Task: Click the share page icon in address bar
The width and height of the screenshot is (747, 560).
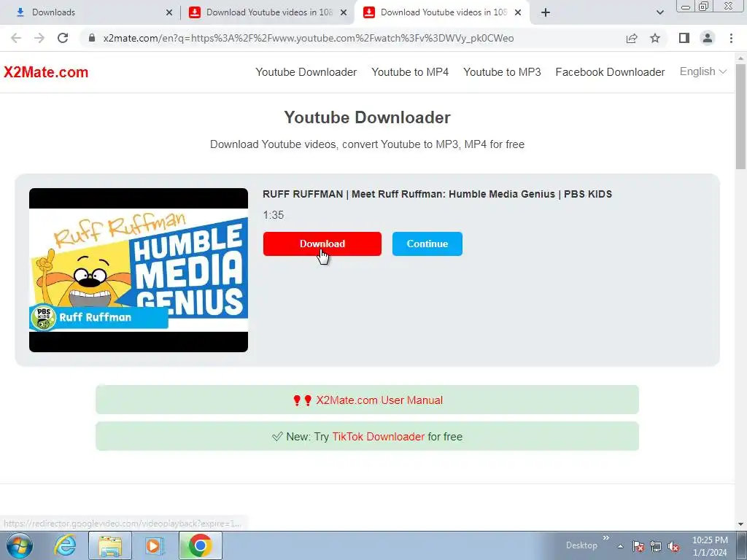Action: tap(632, 38)
